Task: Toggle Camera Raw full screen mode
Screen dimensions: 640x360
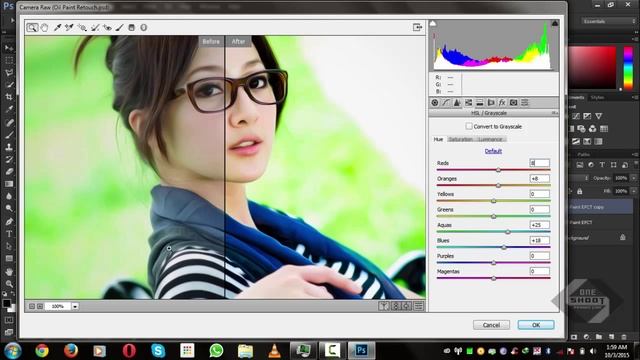Action: tap(417, 27)
